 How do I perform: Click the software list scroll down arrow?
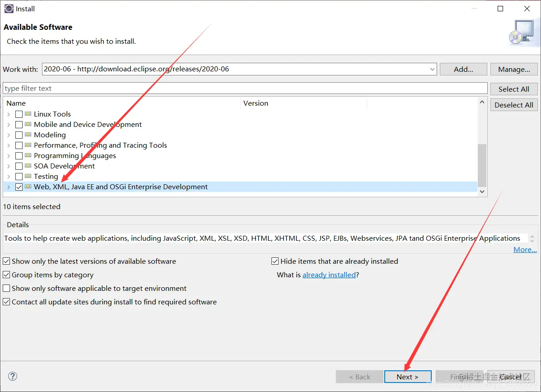coord(482,191)
